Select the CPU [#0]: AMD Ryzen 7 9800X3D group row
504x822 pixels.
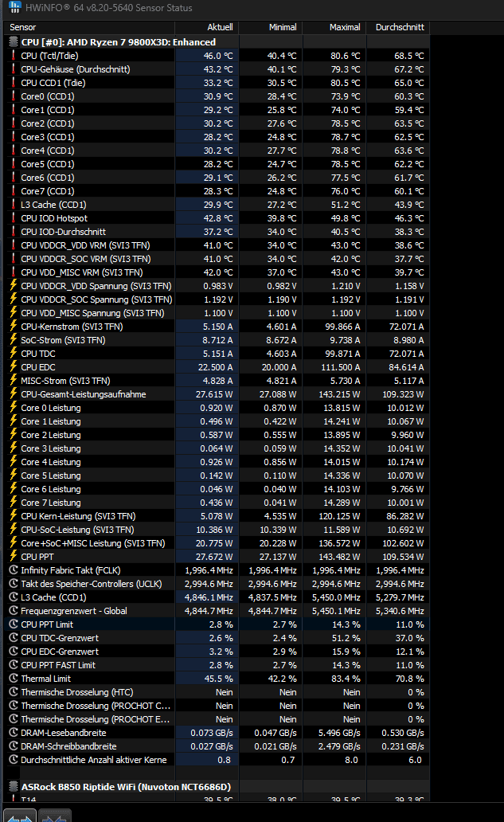coord(119,42)
